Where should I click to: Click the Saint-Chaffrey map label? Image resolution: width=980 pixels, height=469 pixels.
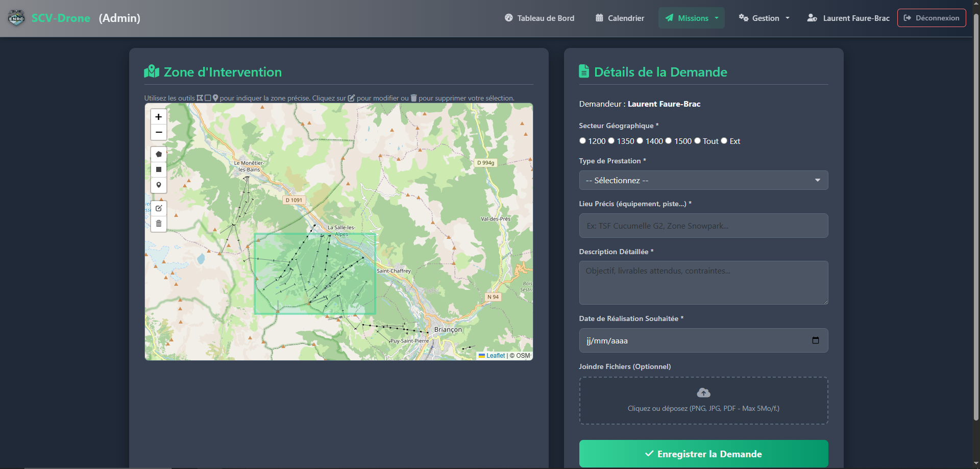[394, 271]
